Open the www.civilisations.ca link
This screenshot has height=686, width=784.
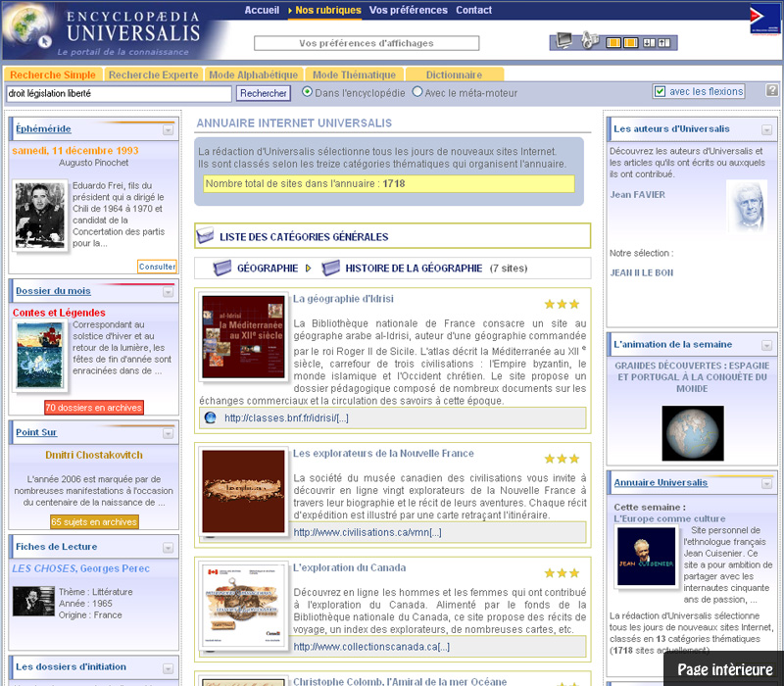(x=367, y=532)
